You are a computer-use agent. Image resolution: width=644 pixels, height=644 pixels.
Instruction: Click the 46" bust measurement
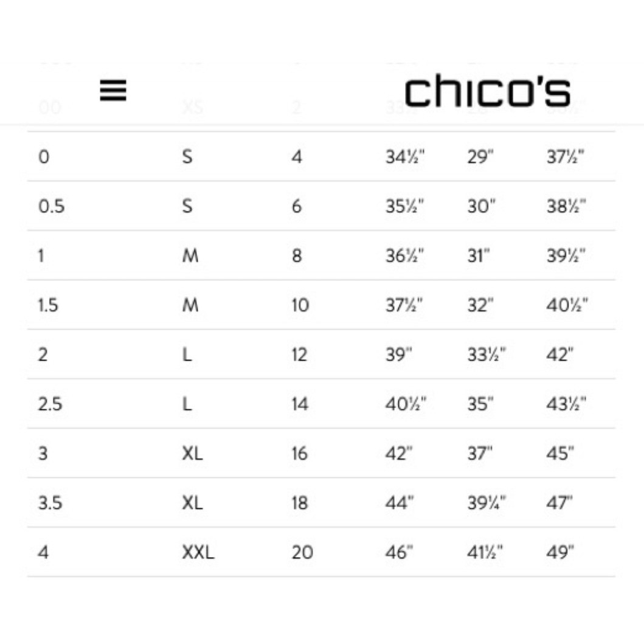[x=399, y=552]
